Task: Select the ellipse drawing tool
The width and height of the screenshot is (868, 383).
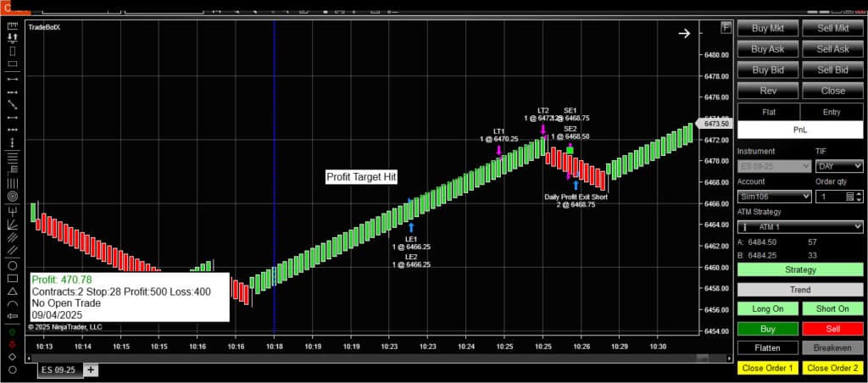Action: pos(13,265)
